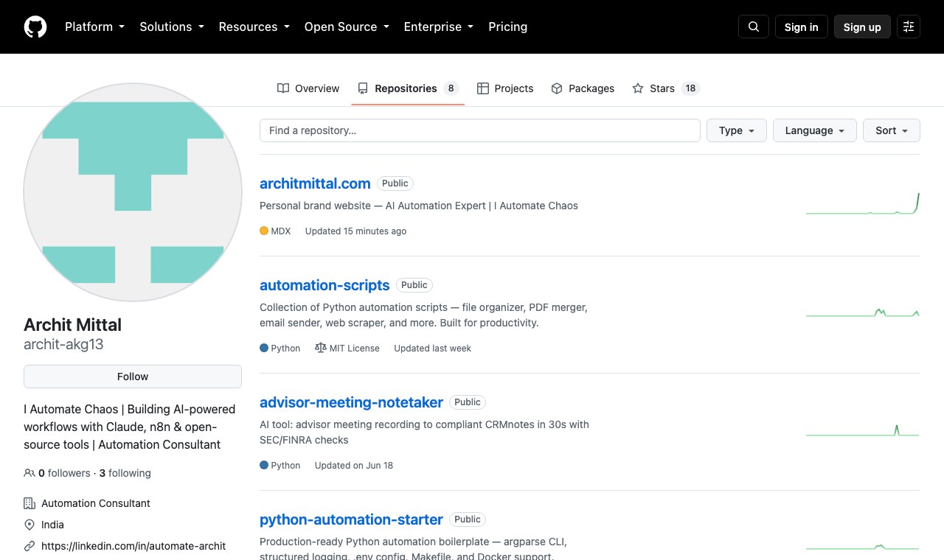This screenshot has height=560, width=944.
Task: Click the location pin icon
Action: pyautogui.click(x=29, y=525)
